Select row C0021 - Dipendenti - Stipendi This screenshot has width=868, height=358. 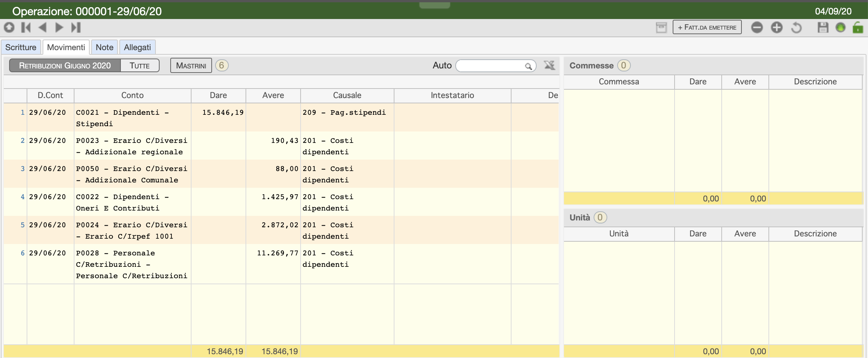tap(281, 118)
